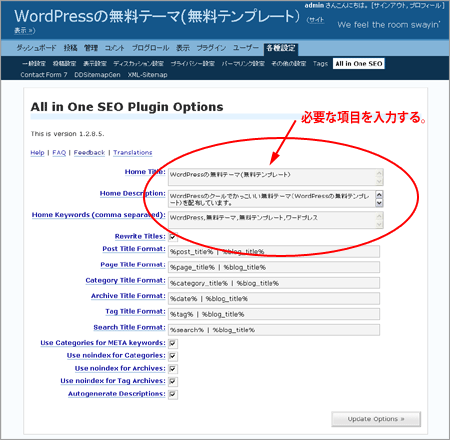Toggle Autogenerate Descriptions checkbox
This screenshot has height=440, width=450.
point(173,394)
